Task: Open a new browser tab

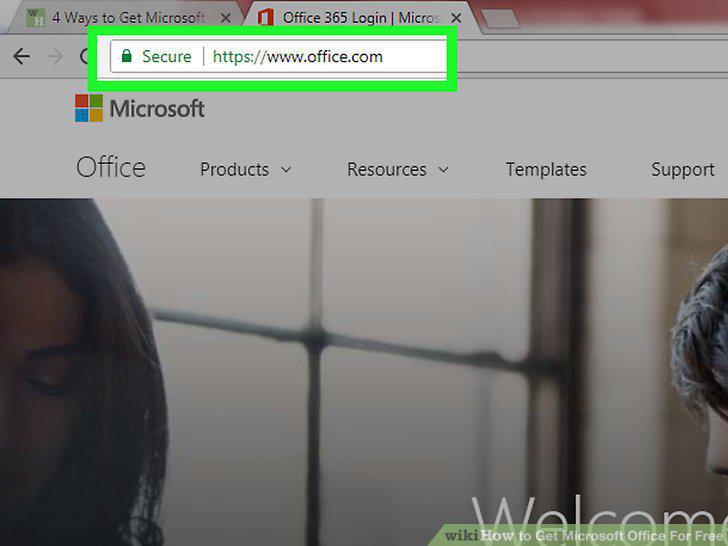Action: point(500,19)
